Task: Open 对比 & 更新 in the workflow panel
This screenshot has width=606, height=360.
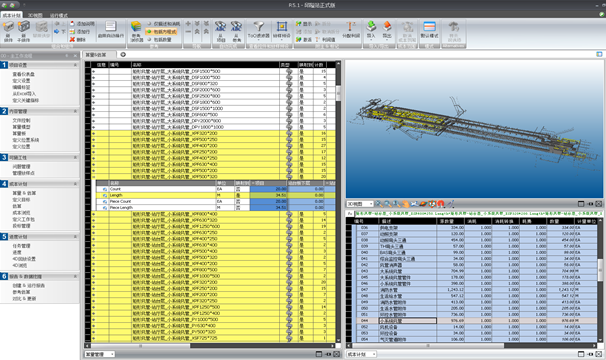Action: coord(24,299)
